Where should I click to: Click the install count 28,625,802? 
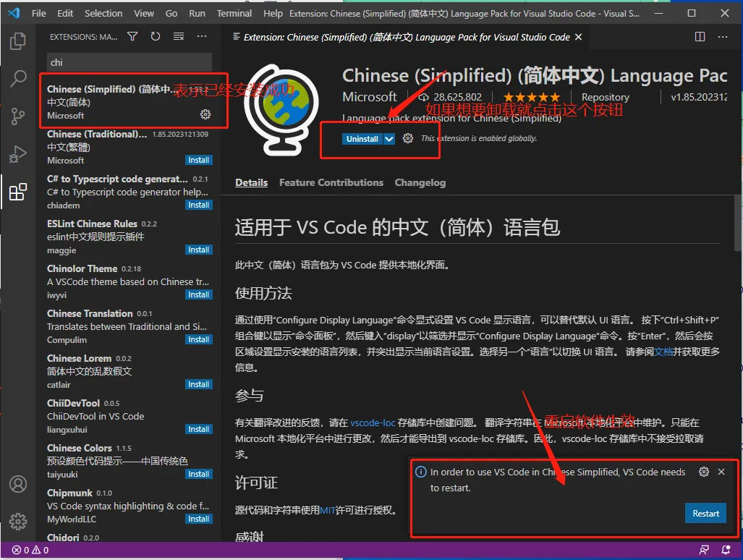pos(451,97)
